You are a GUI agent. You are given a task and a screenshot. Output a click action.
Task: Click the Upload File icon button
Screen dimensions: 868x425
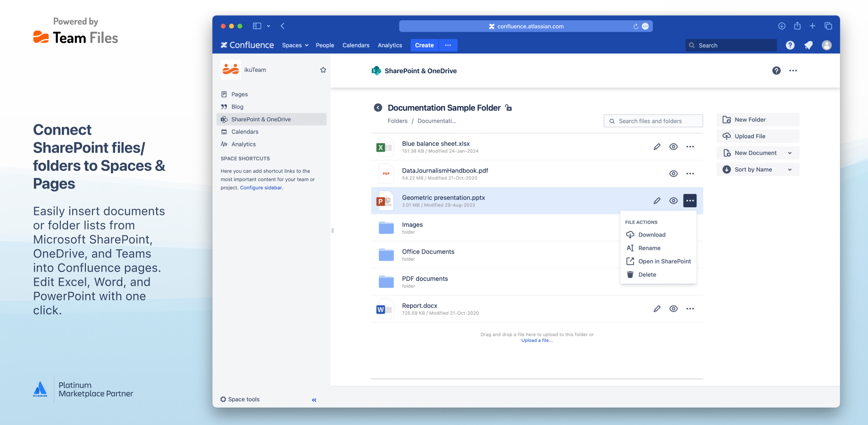[x=726, y=136]
